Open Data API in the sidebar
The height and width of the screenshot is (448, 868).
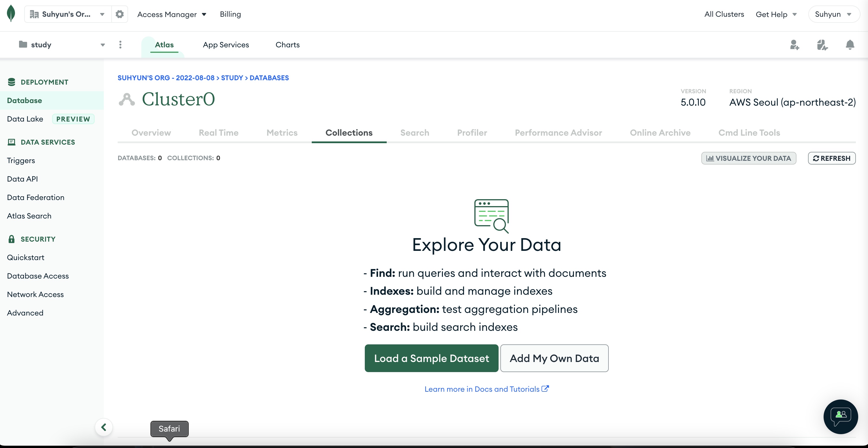coord(22,179)
